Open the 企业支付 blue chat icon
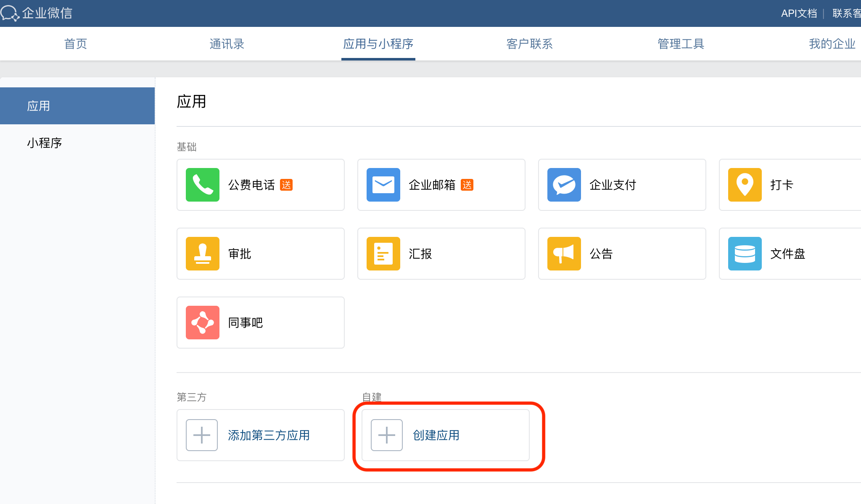The width and height of the screenshot is (861, 504). 564,185
